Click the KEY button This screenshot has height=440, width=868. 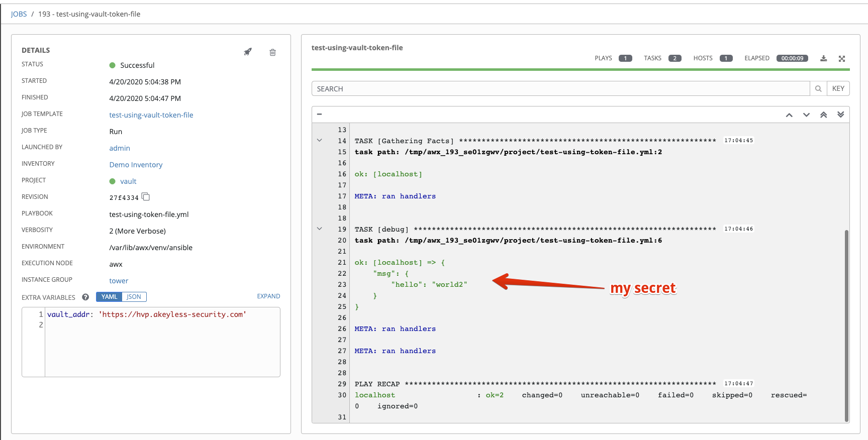click(838, 89)
